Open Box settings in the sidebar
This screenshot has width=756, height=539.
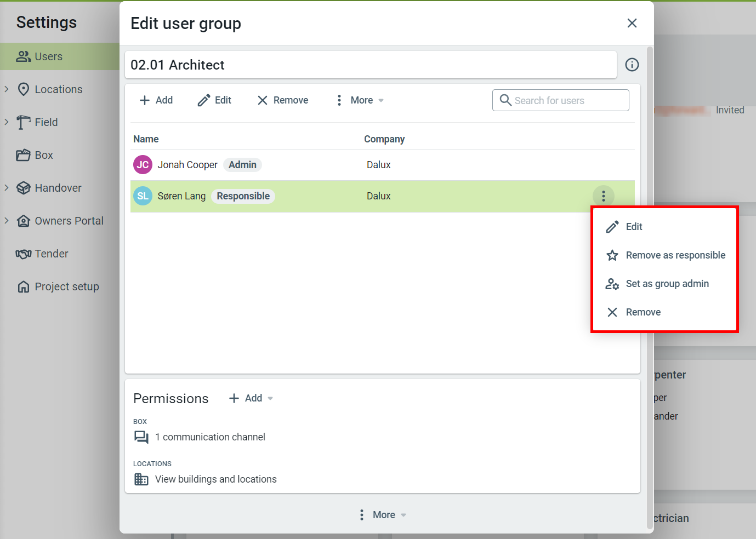43,155
